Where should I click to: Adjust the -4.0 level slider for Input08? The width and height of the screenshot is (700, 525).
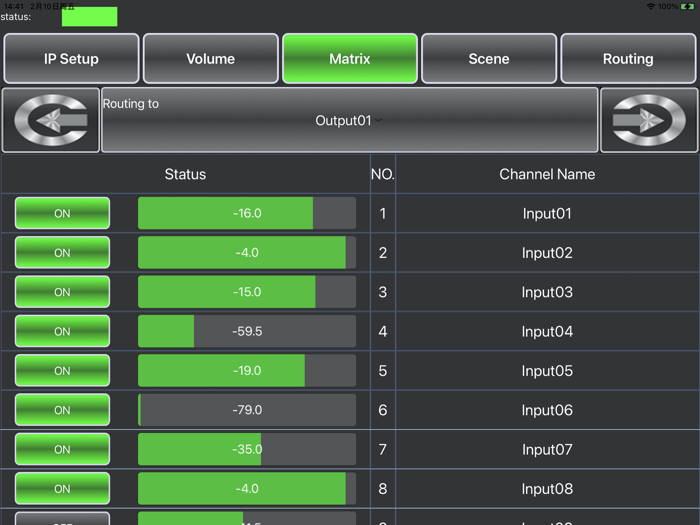[247, 488]
